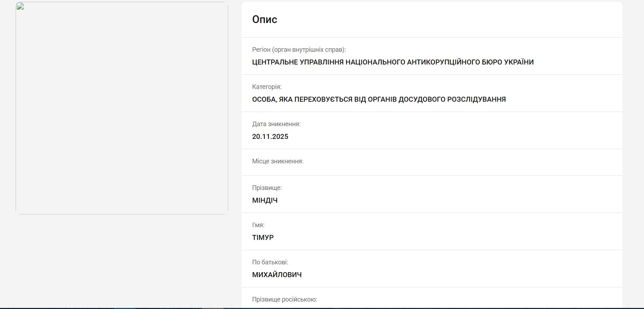Click the Центральне управління НАБУ region value
Image resolution: width=644 pixels, height=309 pixels.
(392, 62)
